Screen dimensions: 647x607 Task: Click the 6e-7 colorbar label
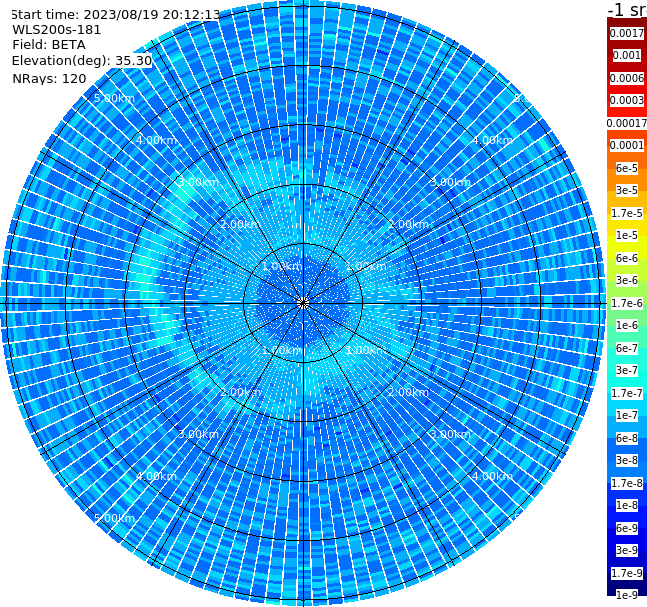[627, 348]
